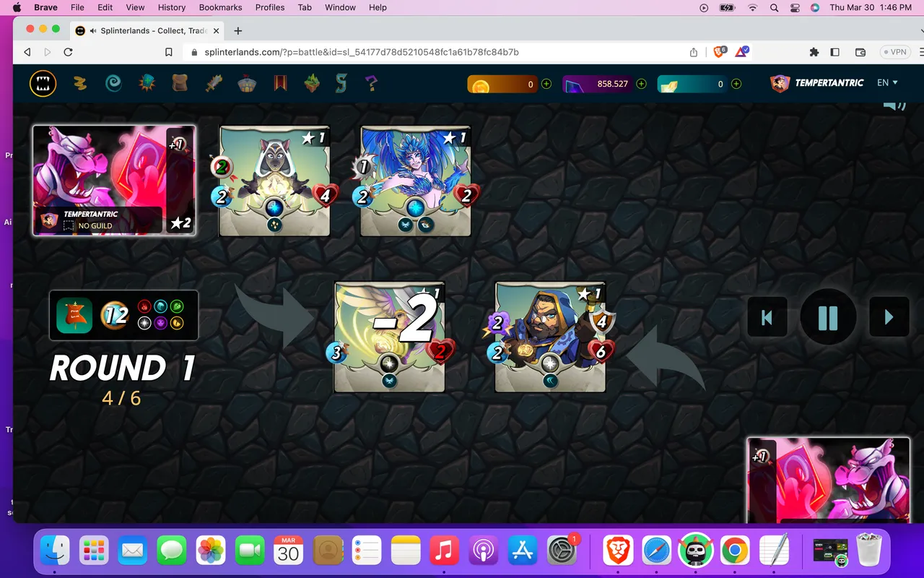Image resolution: width=924 pixels, height=578 pixels.
Task: Click the battle ruleset icon left of mana 12
Action: pos(74,315)
